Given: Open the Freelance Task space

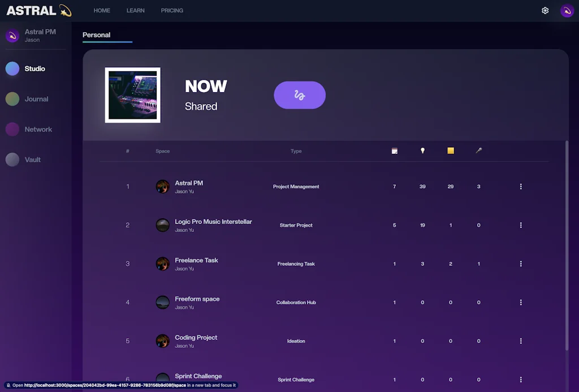Looking at the screenshot, I should (x=196, y=260).
